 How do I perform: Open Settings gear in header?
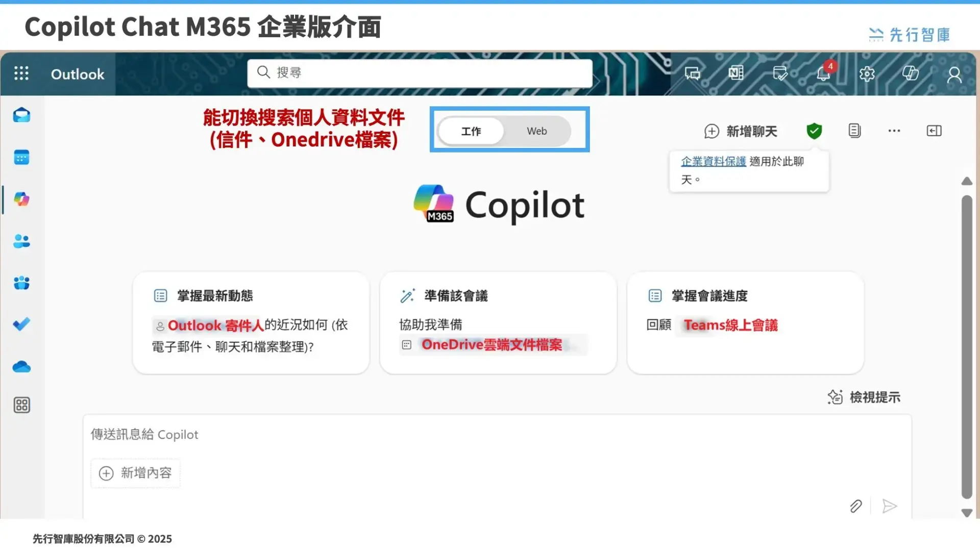point(867,74)
